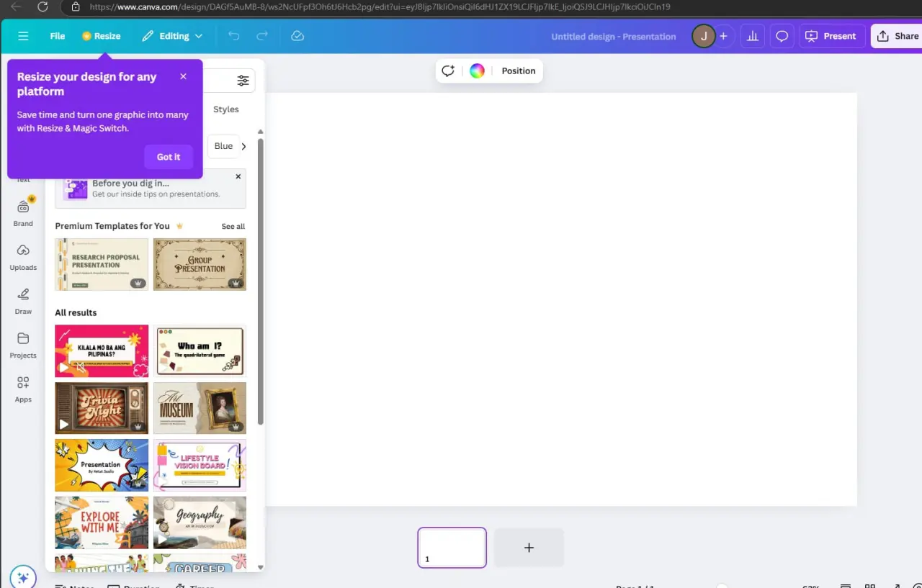Apply the Lifestyle Vision Board template
Screen dimensions: 922x588
[200, 465]
